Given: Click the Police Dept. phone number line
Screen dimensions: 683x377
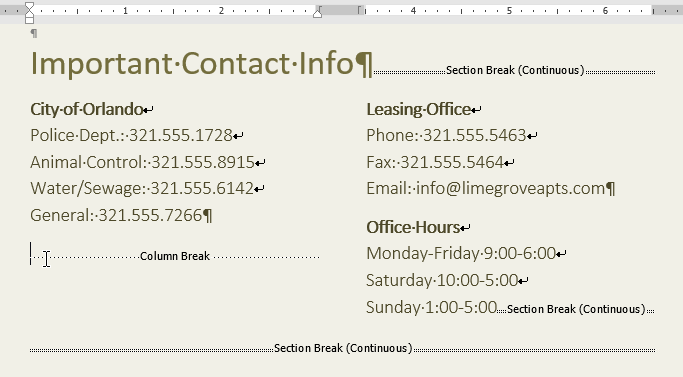Looking at the screenshot, I should (x=132, y=136).
